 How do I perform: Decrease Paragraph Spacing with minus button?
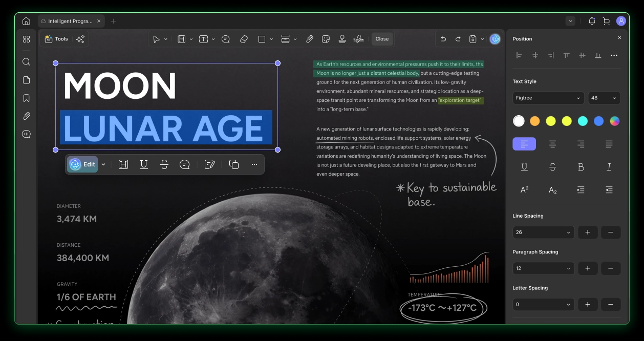[x=611, y=268]
